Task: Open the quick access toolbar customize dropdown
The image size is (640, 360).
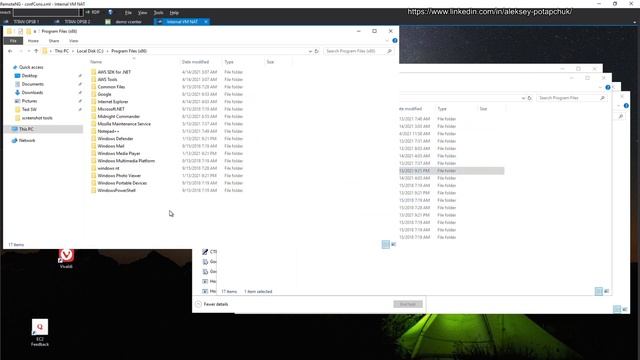Action: 35,31
